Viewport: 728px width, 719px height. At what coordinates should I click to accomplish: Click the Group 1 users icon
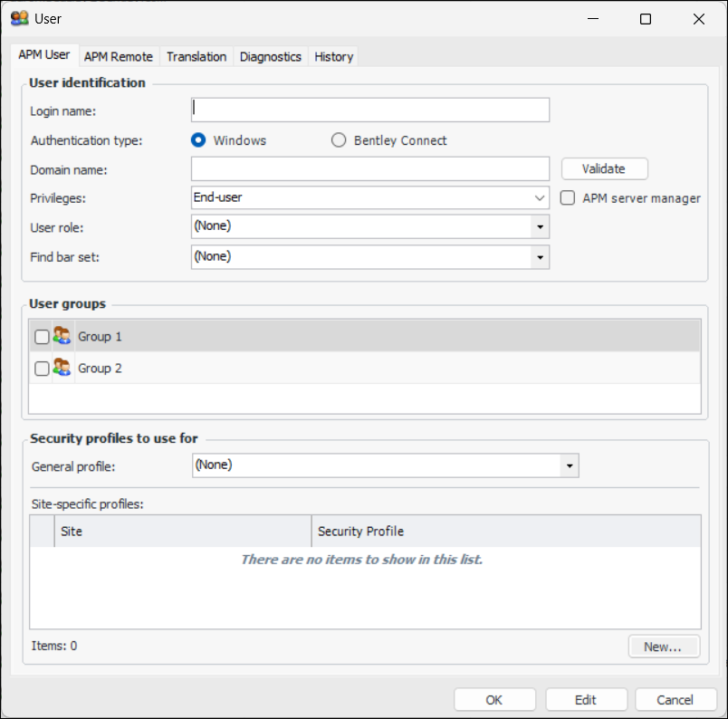pyautogui.click(x=62, y=335)
